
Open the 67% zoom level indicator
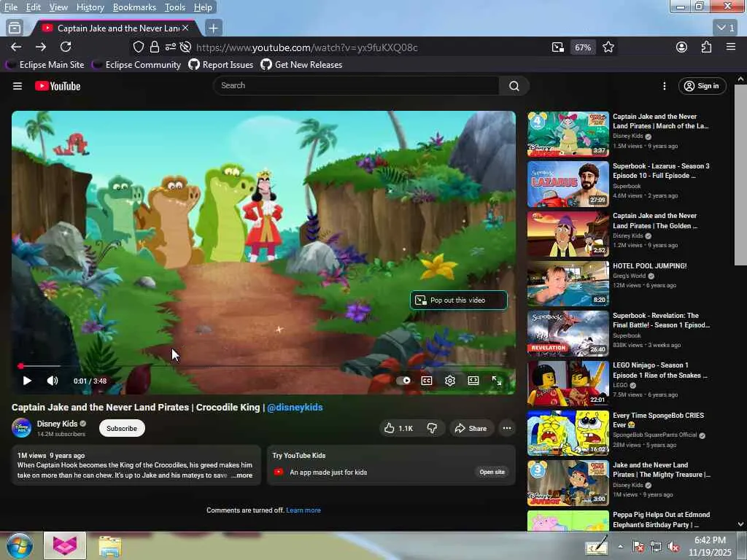[x=583, y=47]
